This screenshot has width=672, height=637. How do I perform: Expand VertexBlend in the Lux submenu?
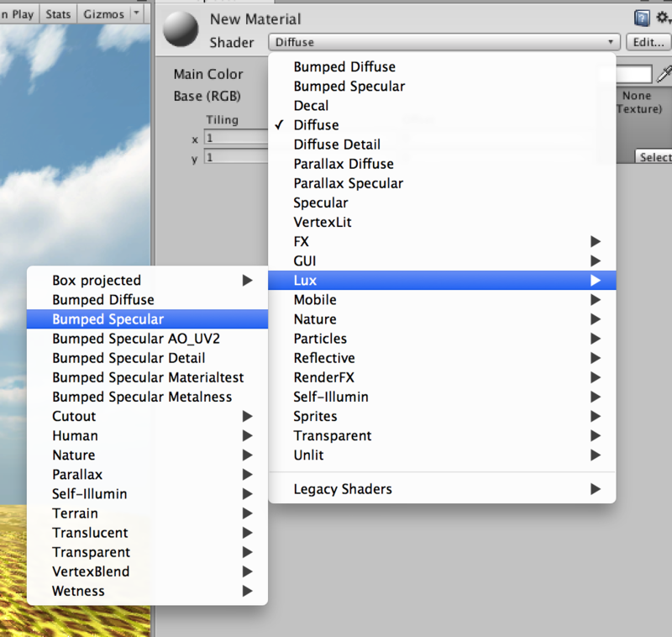[147, 571]
